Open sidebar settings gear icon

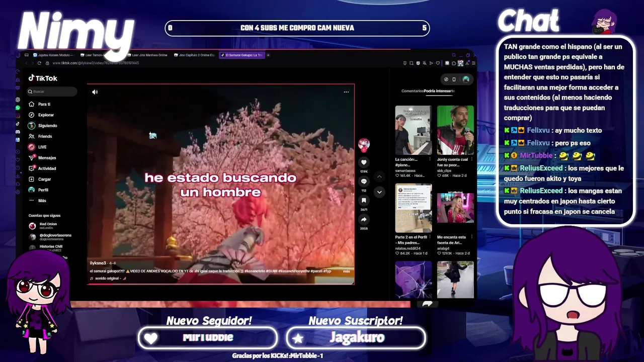18,192
